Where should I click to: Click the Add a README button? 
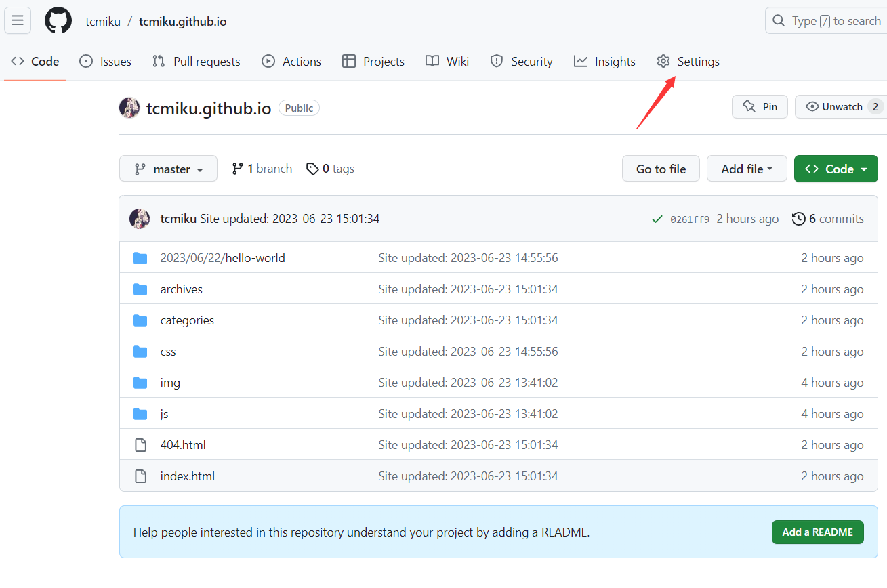click(x=817, y=532)
